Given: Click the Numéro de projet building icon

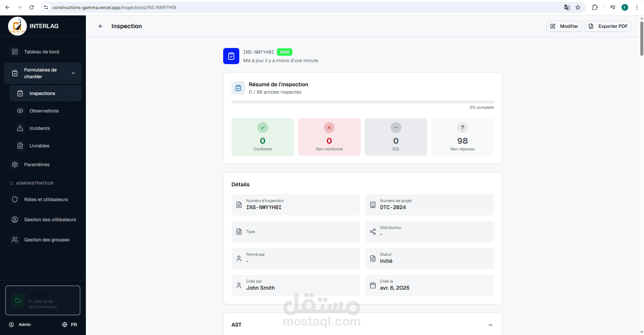Looking at the screenshot, I should pyautogui.click(x=373, y=205).
